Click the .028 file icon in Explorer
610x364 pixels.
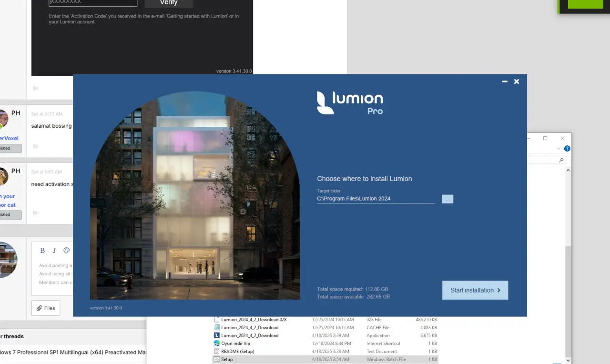coord(217,320)
